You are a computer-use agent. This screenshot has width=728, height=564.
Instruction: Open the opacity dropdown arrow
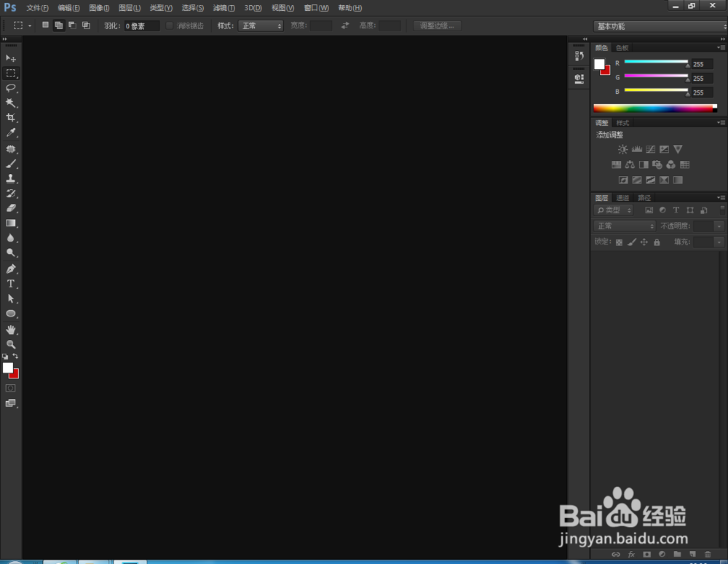(x=719, y=226)
